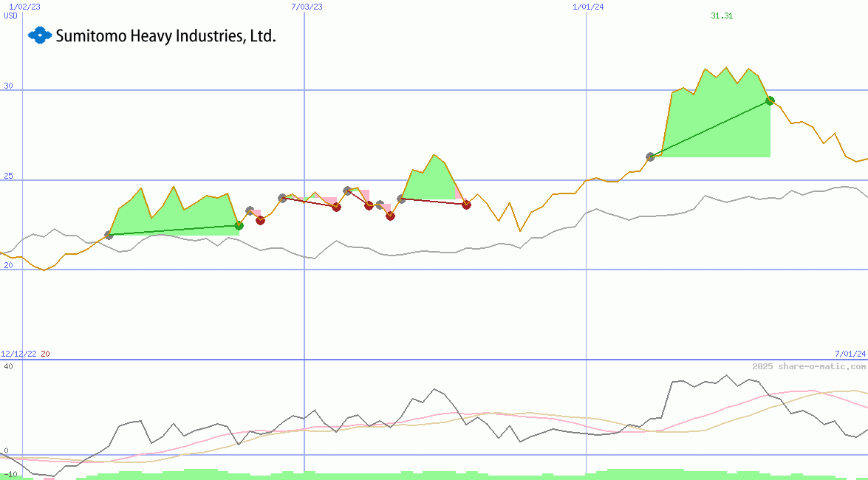This screenshot has width=868, height=480.
Task: Select the red sell marker near the 7/03/23 gridline
Action: coord(337,207)
